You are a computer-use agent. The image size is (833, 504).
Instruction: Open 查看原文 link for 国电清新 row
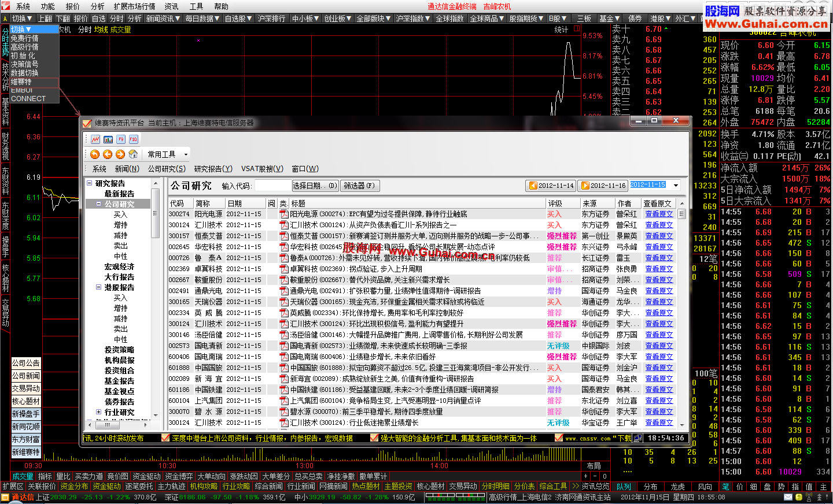(659, 346)
